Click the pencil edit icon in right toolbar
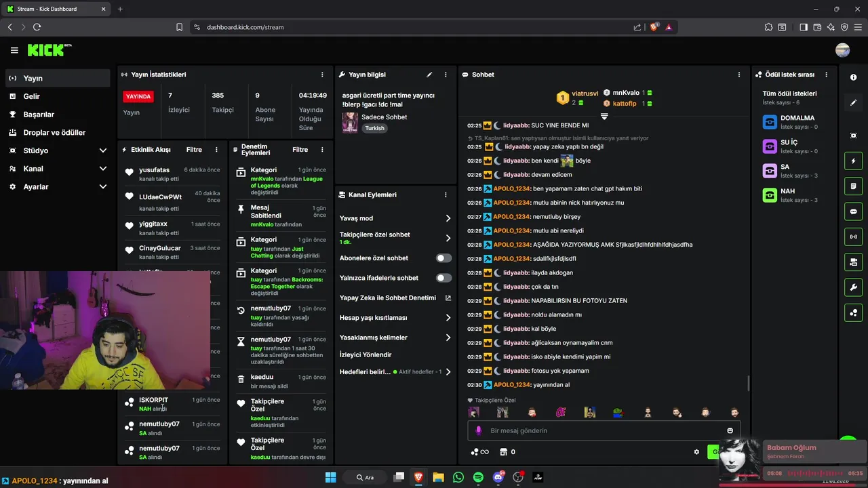The height and width of the screenshot is (488, 868). tap(853, 102)
